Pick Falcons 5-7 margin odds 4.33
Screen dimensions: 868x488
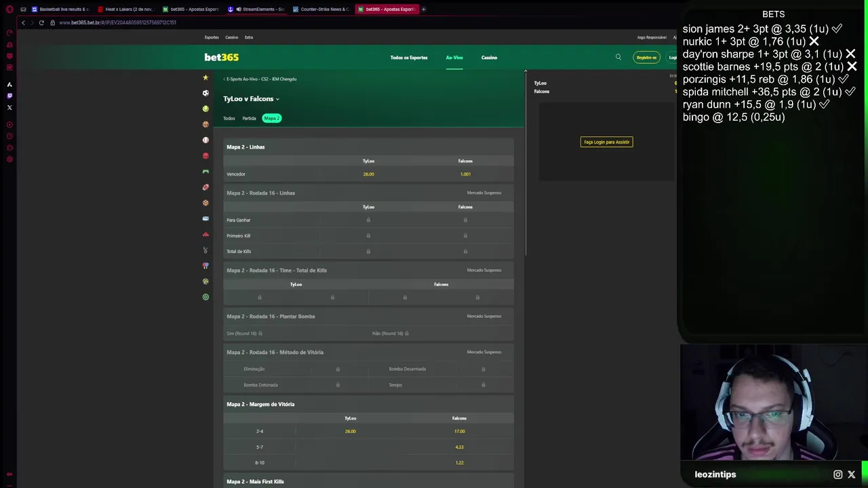[x=459, y=447]
